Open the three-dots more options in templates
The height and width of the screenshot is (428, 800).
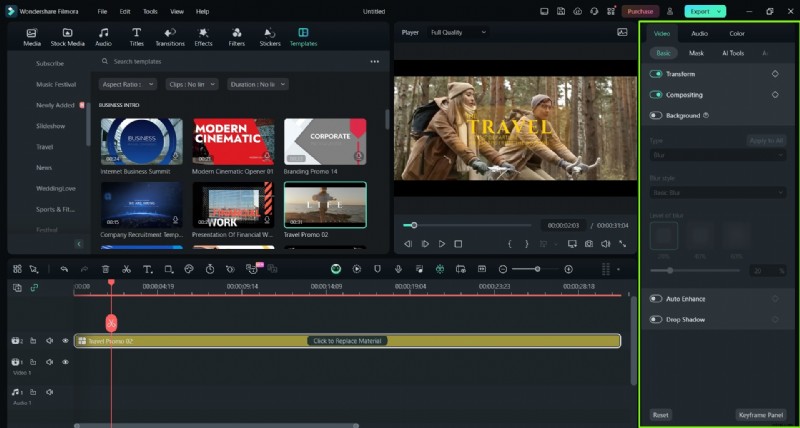(x=374, y=62)
